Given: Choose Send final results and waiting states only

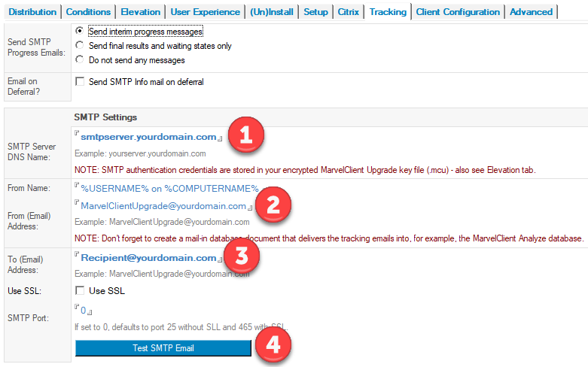Looking at the screenshot, I should tap(81, 46).
